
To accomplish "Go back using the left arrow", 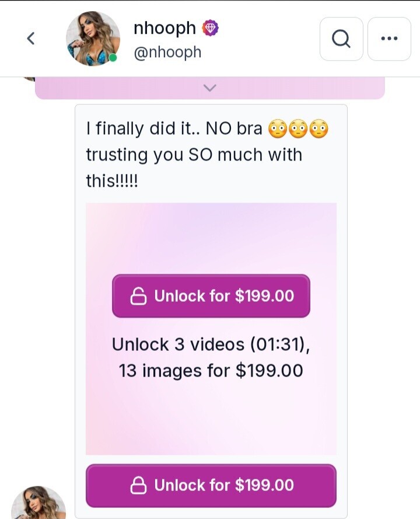I will (x=31, y=39).
